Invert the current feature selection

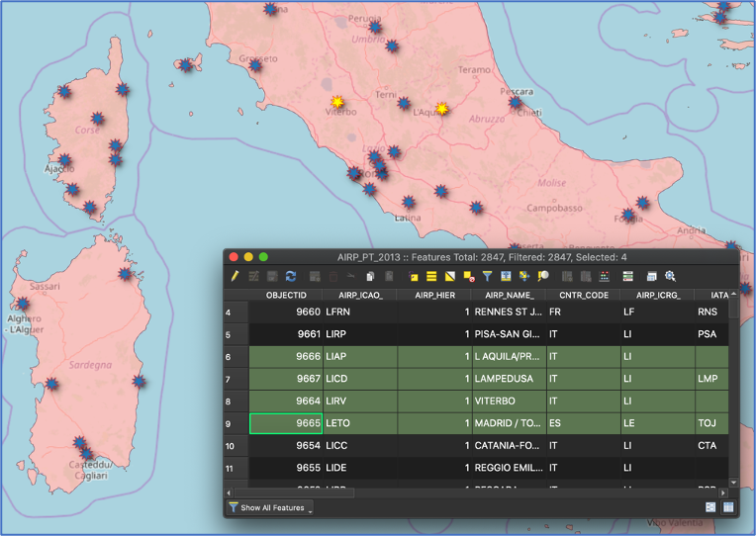(450, 277)
